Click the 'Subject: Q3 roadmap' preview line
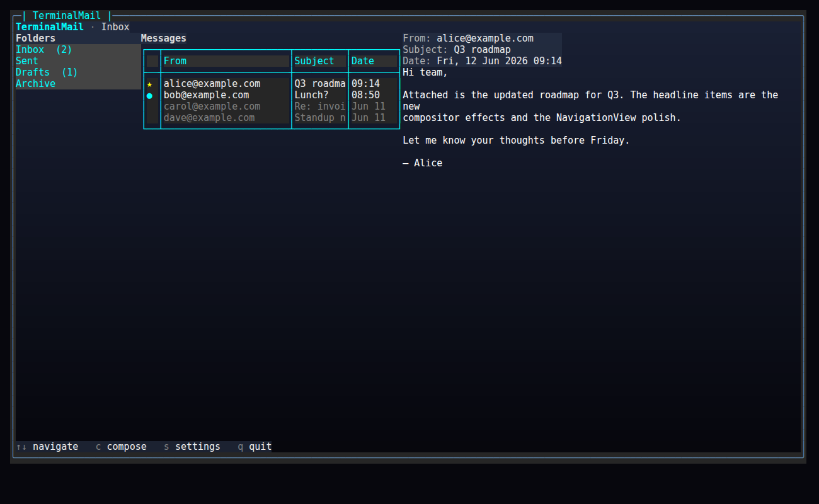 (457, 50)
